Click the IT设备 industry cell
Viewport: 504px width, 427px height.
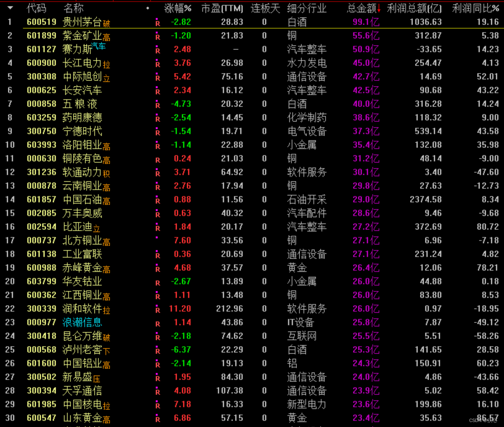click(301, 322)
